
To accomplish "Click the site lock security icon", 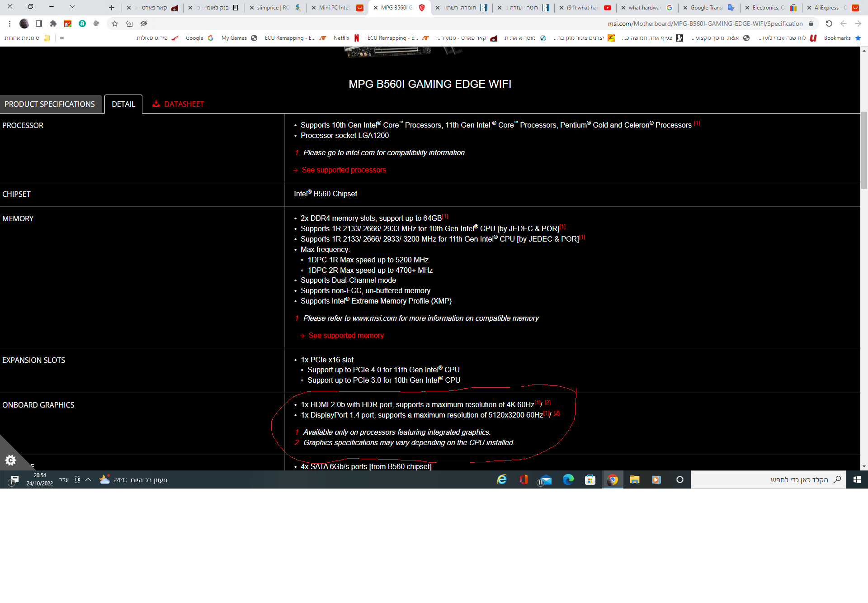I will tap(811, 24).
